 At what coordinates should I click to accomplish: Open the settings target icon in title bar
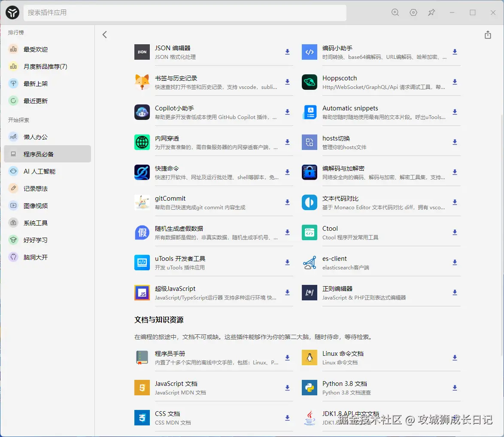tap(413, 12)
